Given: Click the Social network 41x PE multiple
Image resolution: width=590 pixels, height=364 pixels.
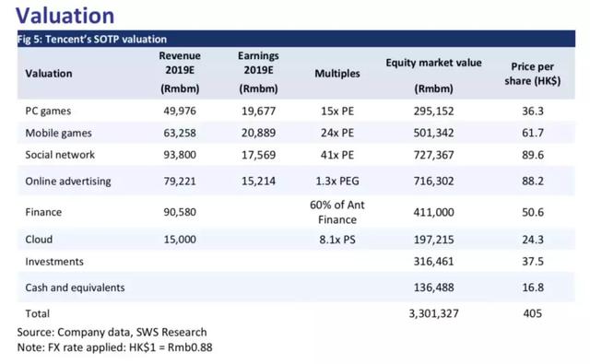Looking at the screenshot, I should pos(337,155).
